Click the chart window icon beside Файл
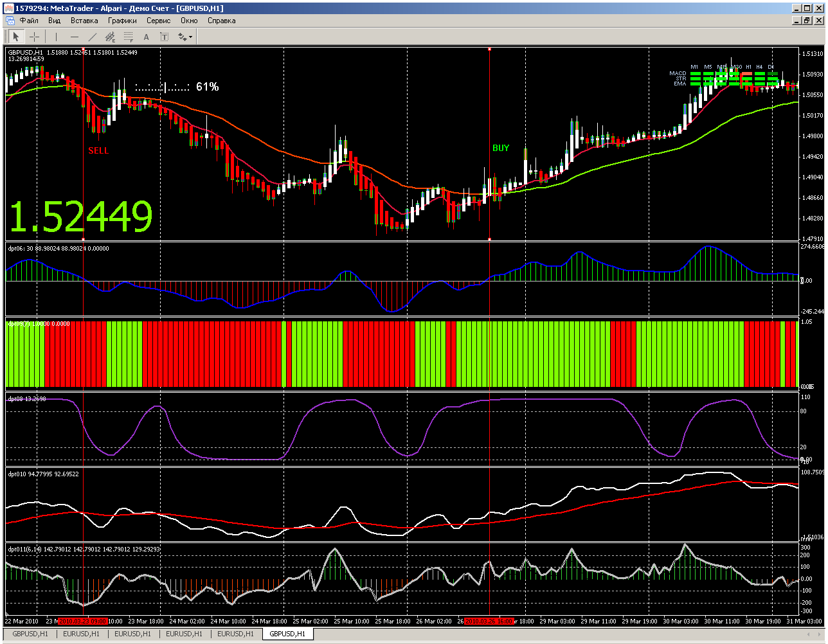The height and width of the screenshot is (644, 828). [x=10, y=21]
